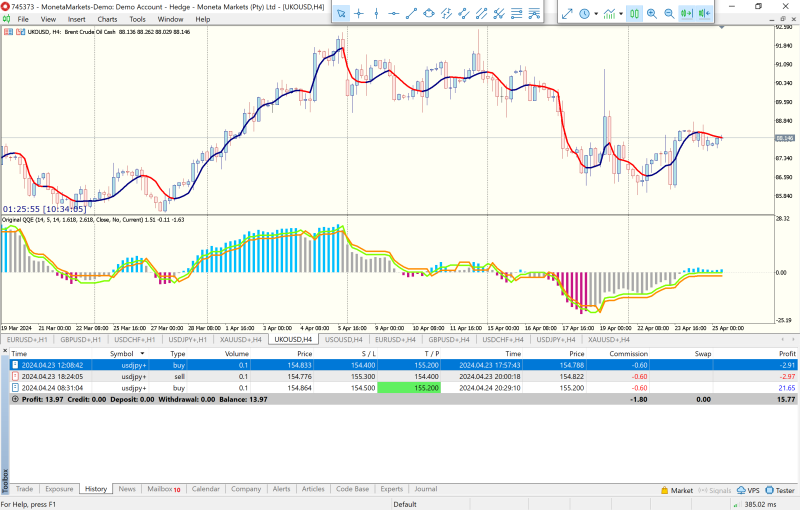The image size is (800, 510).
Task: Activate the crosshair tool
Action: 358,13
